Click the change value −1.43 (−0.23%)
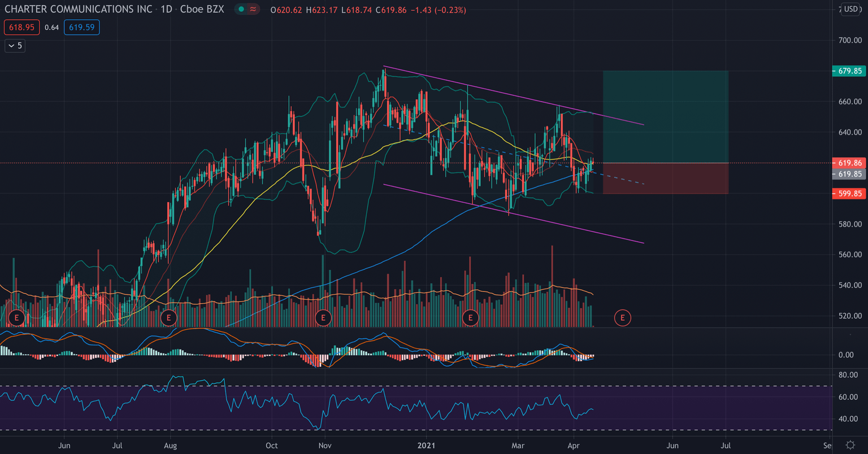Image resolution: width=868 pixels, height=454 pixels. point(438,10)
